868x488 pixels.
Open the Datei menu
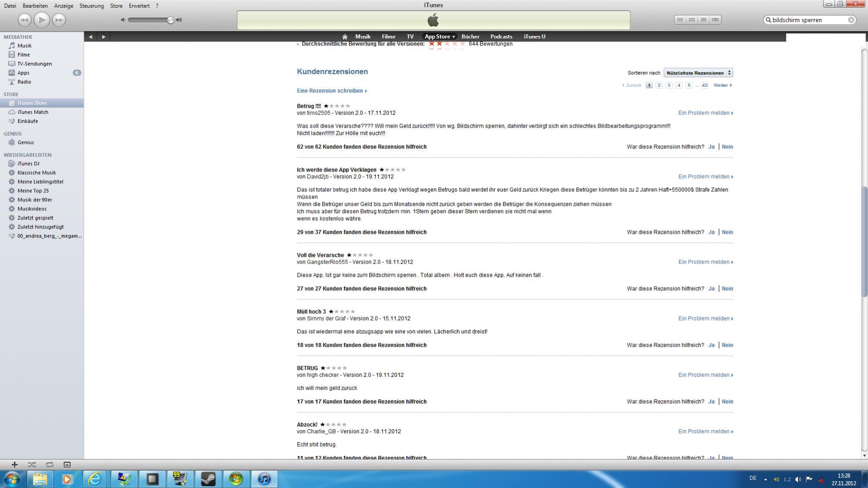click(10, 6)
